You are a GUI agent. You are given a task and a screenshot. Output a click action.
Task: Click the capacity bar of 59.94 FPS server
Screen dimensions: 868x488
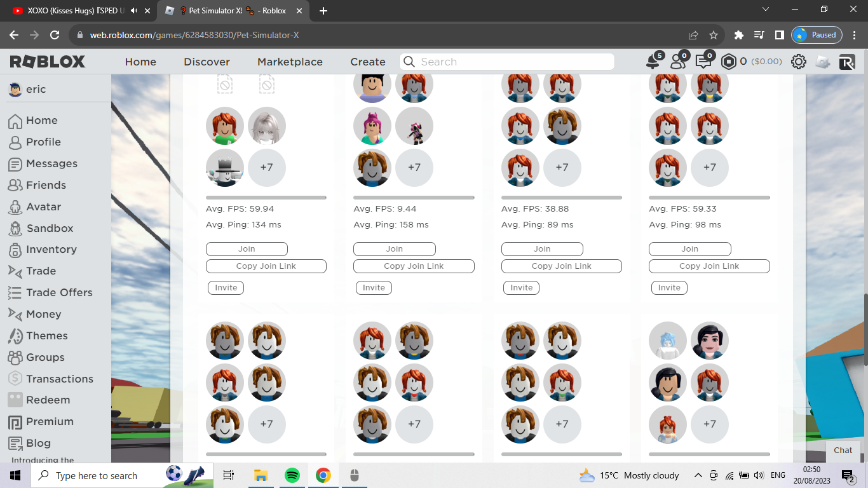tap(266, 198)
